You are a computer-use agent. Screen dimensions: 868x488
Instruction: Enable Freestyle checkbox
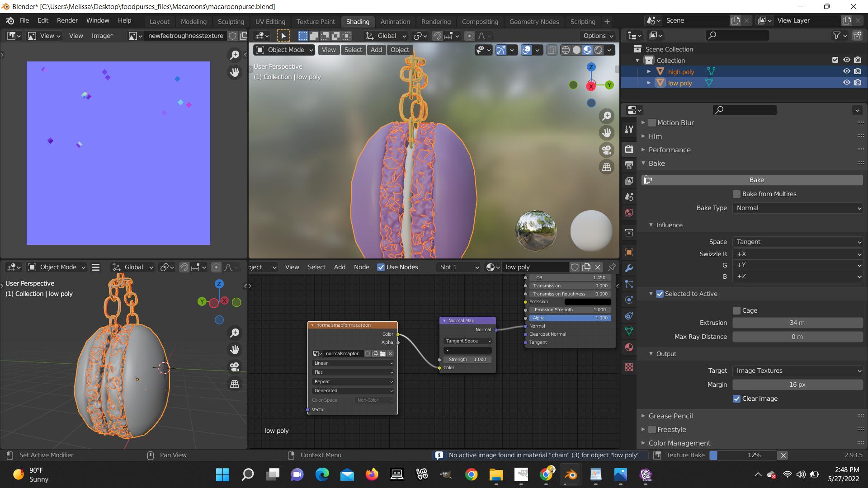pyautogui.click(x=652, y=429)
